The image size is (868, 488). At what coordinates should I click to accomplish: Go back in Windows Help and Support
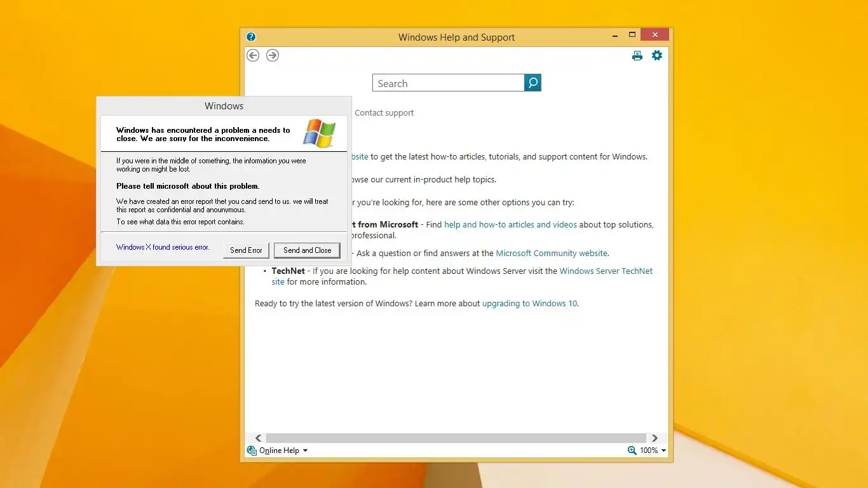(x=253, y=55)
